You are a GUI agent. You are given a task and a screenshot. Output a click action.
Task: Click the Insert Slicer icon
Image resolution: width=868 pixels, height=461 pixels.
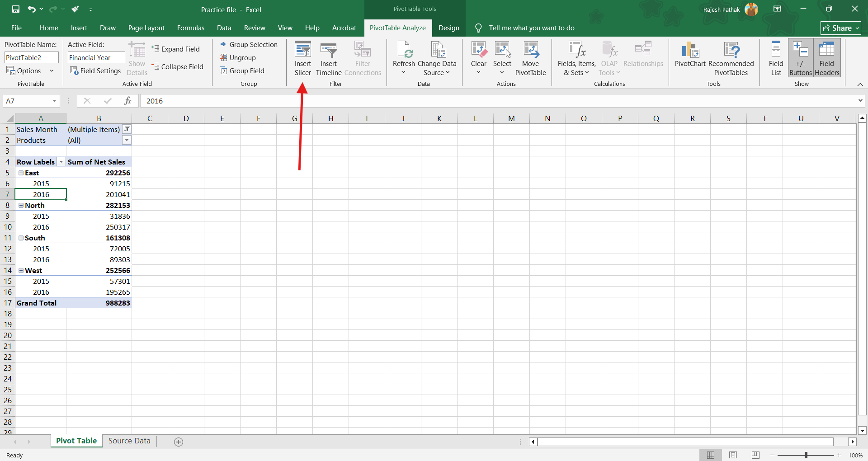[x=302, y=51]
